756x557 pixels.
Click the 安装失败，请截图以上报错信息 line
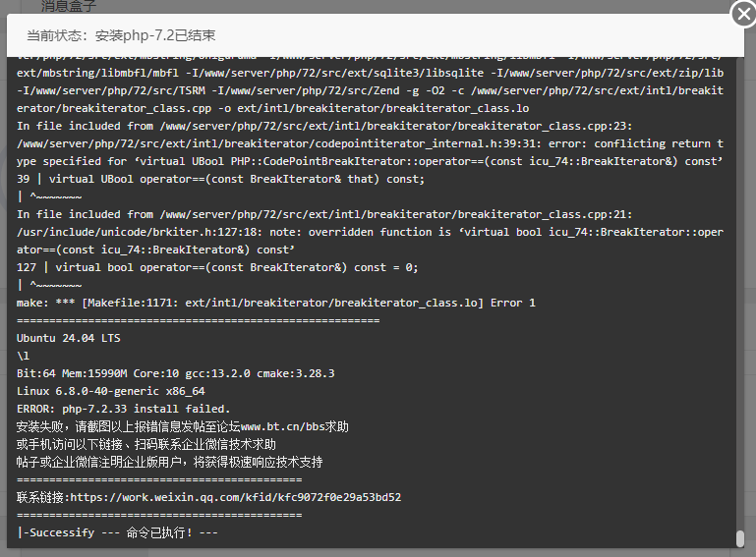click(182, 426)
